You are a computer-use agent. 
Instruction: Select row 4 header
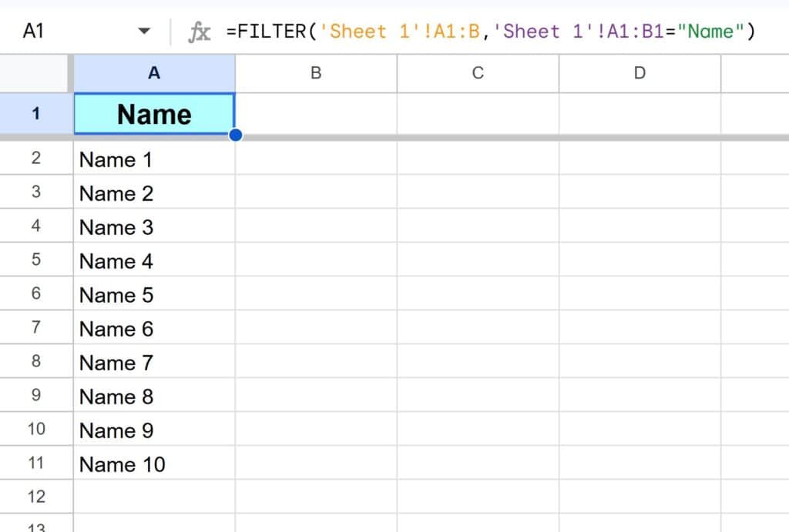click(x=36, y=226)
